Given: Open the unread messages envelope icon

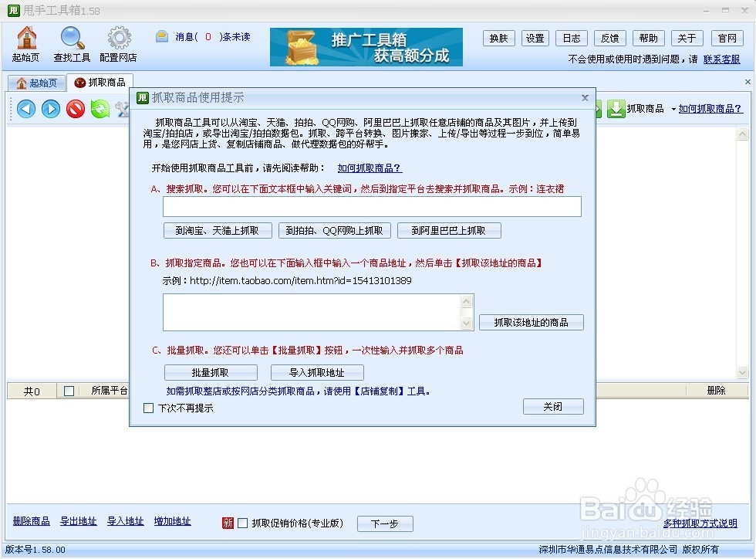Looking at the screenshot, I should (x=162, y=36).
